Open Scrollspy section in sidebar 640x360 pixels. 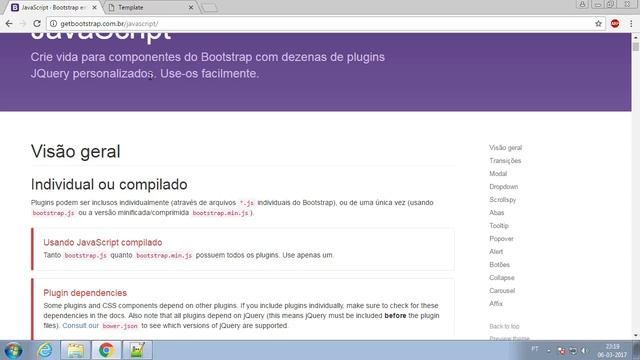502,200
